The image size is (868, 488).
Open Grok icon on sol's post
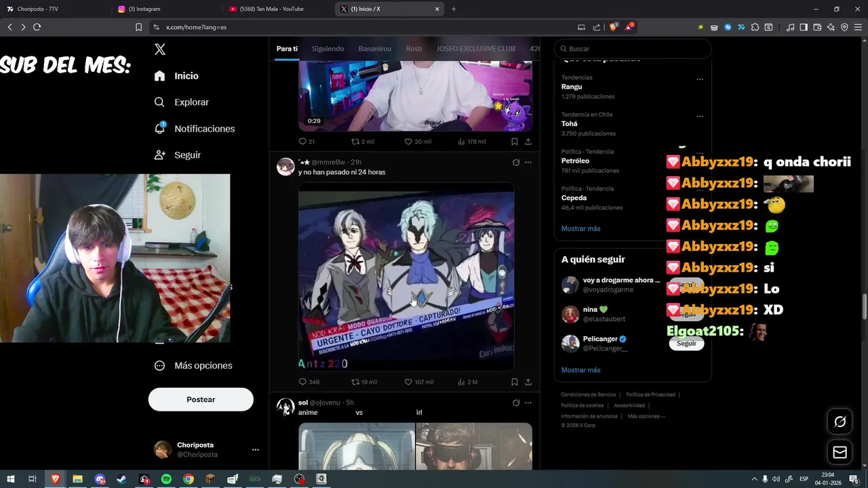[516, 403]
